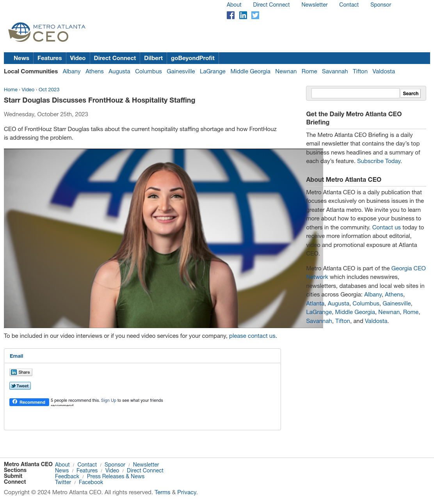Image resolution: width=434 pixels, height=504 pixels.
Task: Click Columbus link in sidebar cities list
Action: [366, 303]
